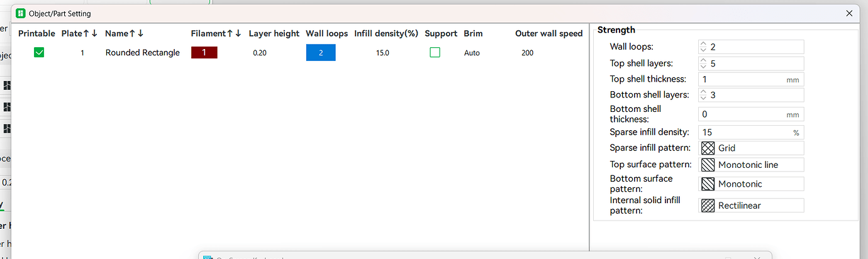Select the blue Wall loops cell

[321, 53]
